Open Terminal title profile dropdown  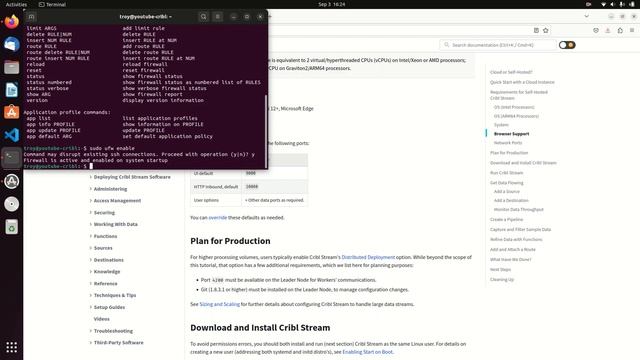pyautogui.click(x=145, y=17)
